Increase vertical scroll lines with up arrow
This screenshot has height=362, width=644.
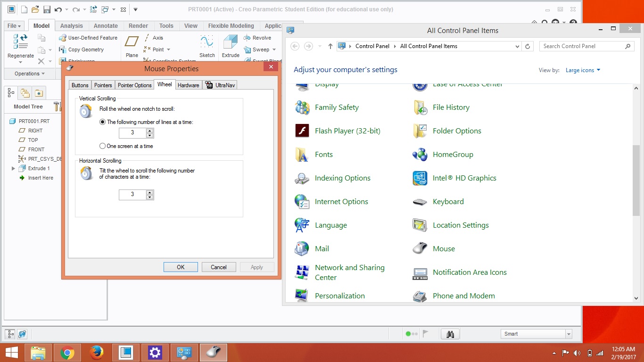click(x=150, y=130)
